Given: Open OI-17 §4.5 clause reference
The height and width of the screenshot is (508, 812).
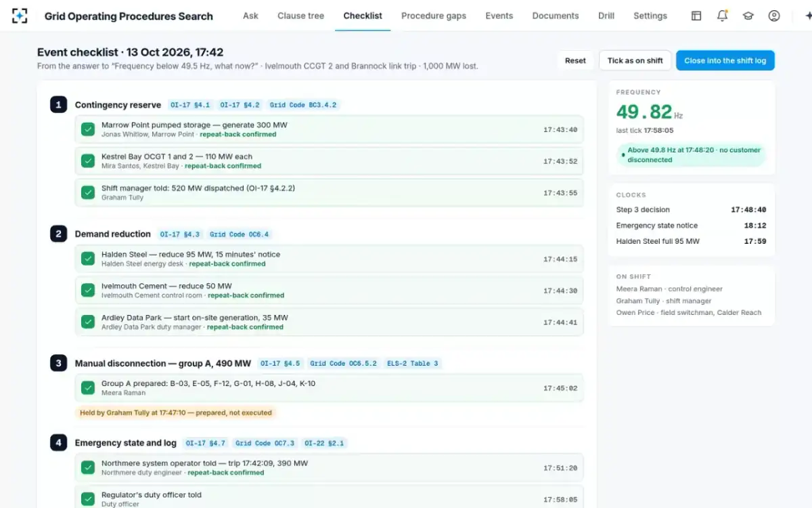Looking at the screenshot, I should [x=280, y=364].
